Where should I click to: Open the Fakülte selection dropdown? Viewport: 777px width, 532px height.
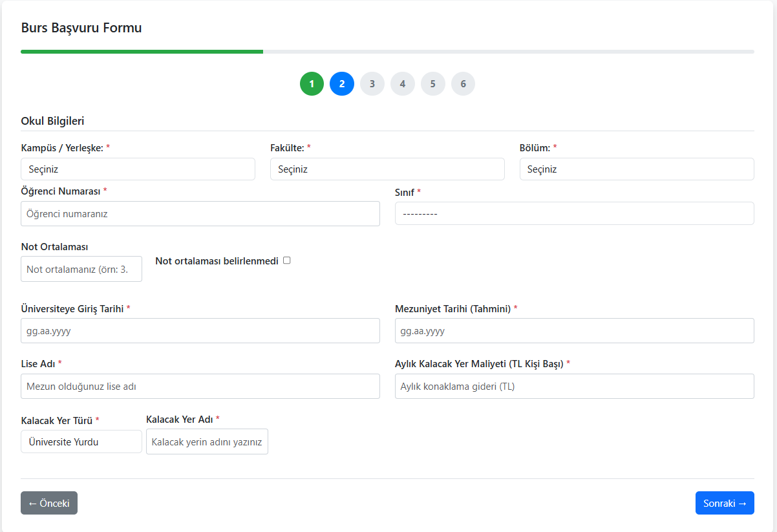(387, 169)
